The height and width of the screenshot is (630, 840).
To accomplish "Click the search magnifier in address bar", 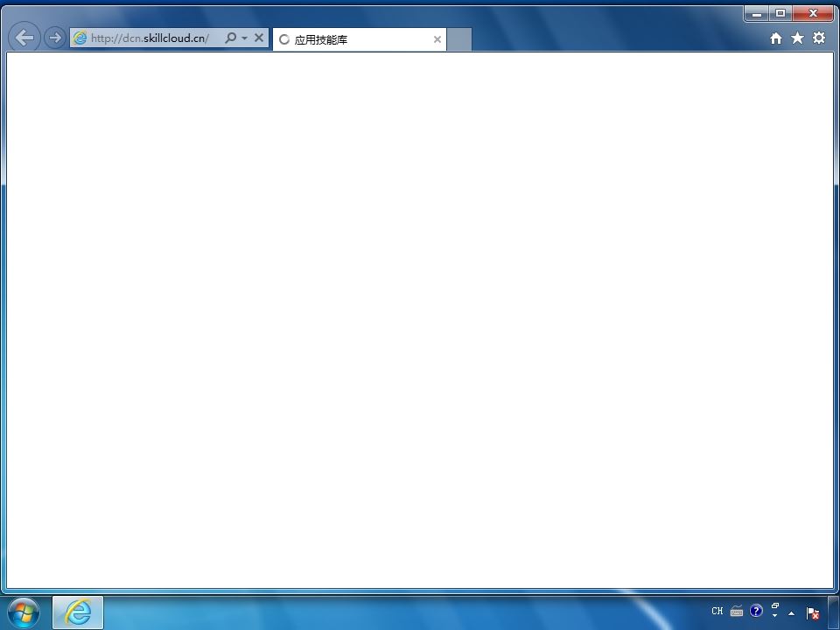I will (x=230, y=38).
